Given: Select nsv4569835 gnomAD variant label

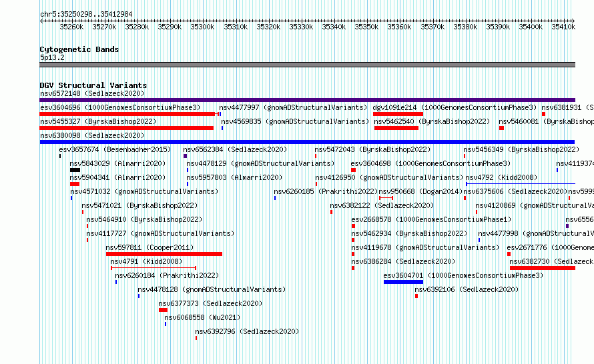Looking at the screenshot, I should 295,121.
